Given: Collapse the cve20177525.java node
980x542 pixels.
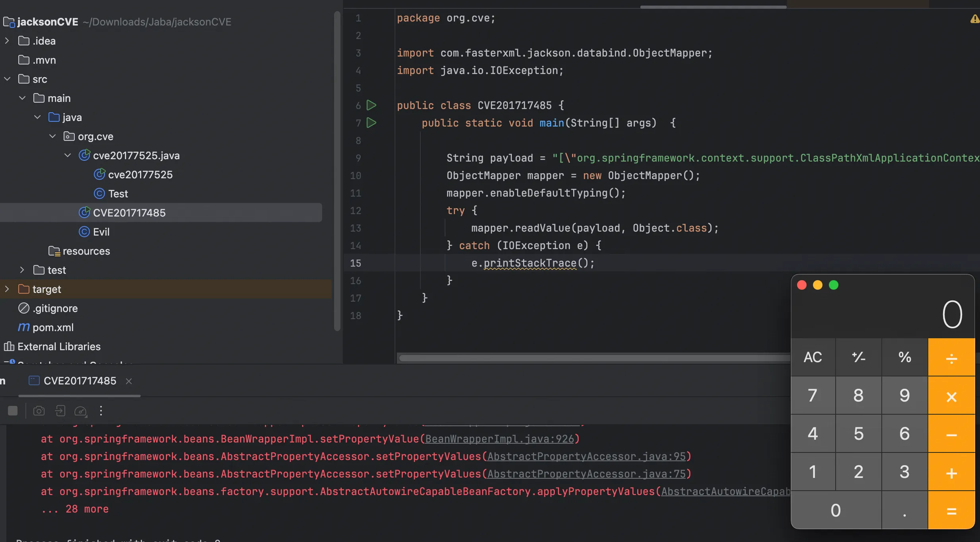Looking at the screenshot, I should pos(68,155).
